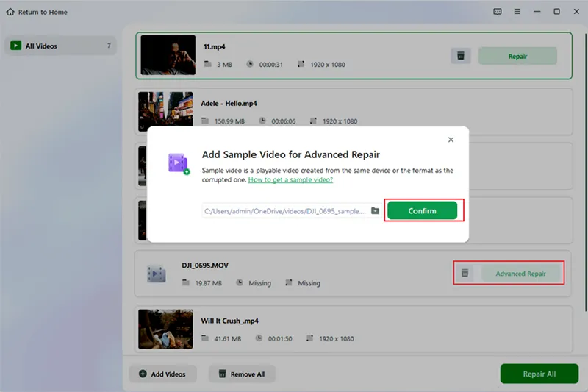Maximize the application window

[x=557, y=12]
